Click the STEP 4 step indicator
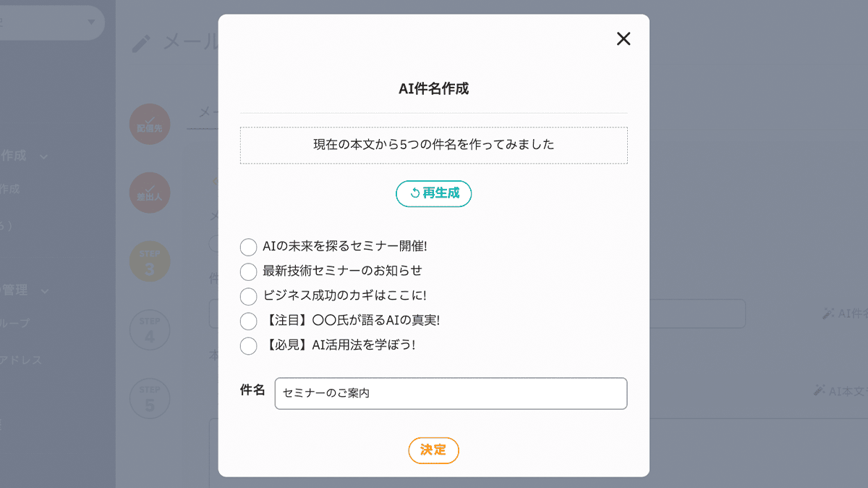This screenshot has width=868, height=488. point(150,329)
